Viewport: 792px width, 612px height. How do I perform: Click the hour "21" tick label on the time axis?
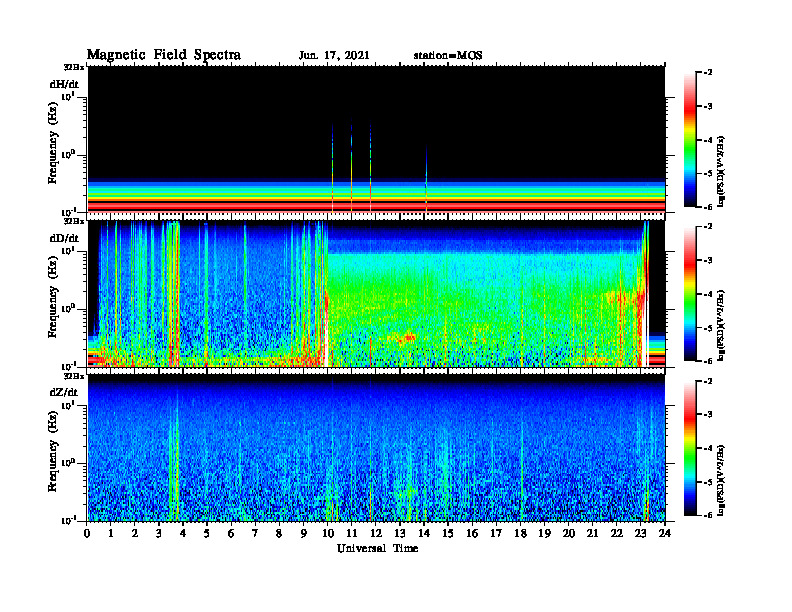[x=592, y=533]
